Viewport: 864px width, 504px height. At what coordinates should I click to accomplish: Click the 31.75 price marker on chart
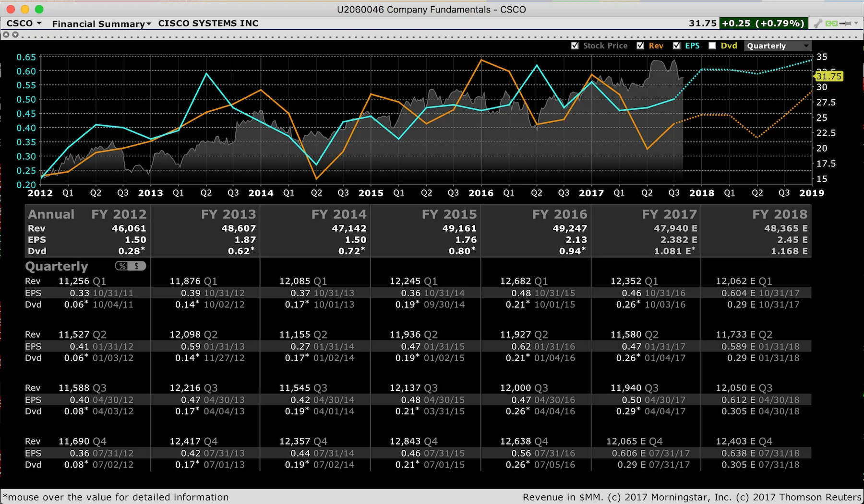tap(829, 76)
